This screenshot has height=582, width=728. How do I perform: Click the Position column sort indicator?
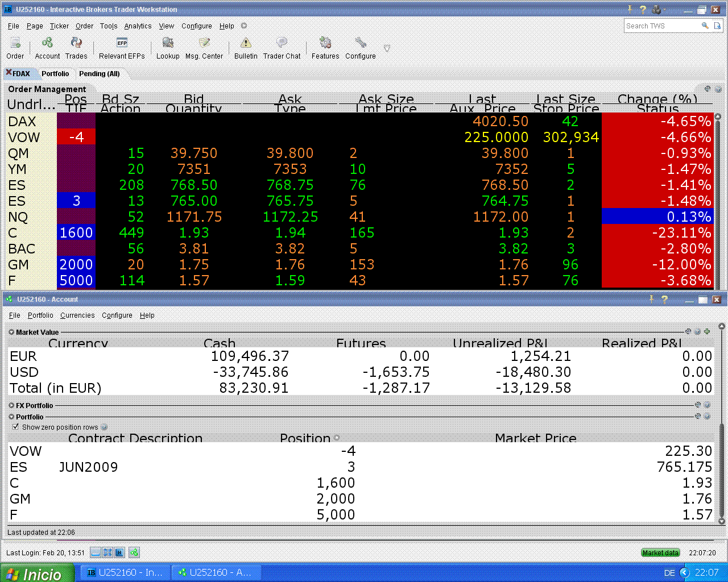[x=337, y=438]
